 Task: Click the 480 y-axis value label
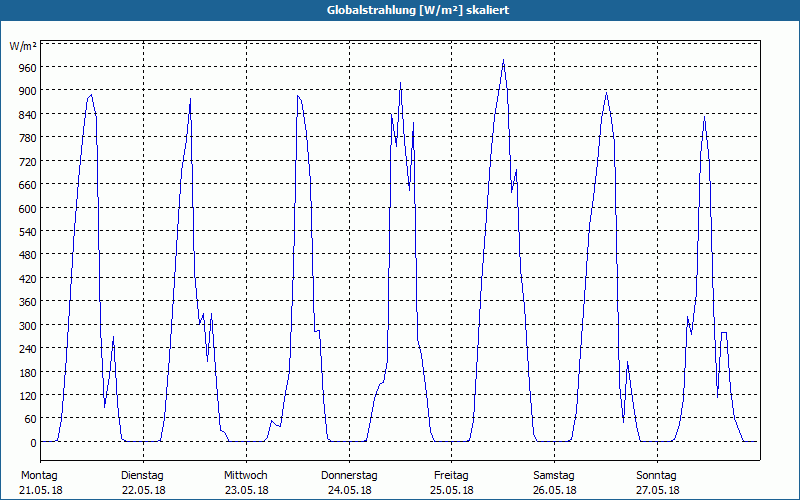click(28, 255)
